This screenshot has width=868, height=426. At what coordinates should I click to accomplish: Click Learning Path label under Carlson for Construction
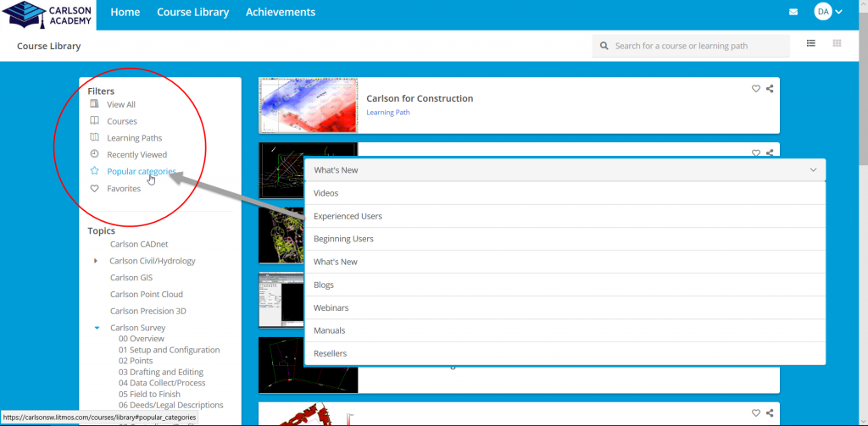coord(388,113)
